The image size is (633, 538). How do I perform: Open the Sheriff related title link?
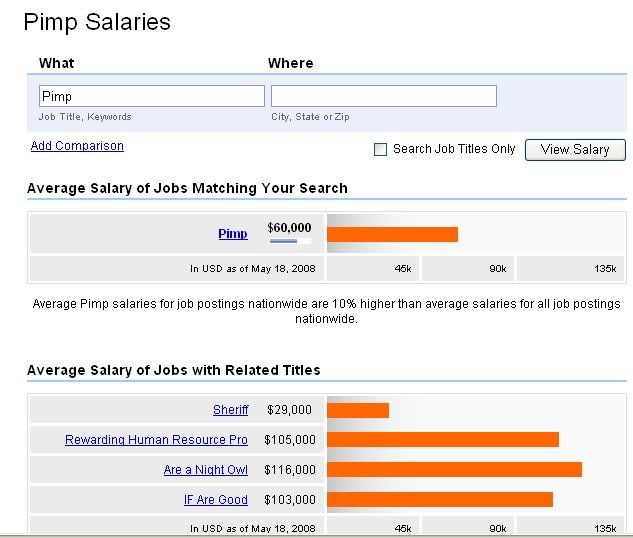click(230, 410)
